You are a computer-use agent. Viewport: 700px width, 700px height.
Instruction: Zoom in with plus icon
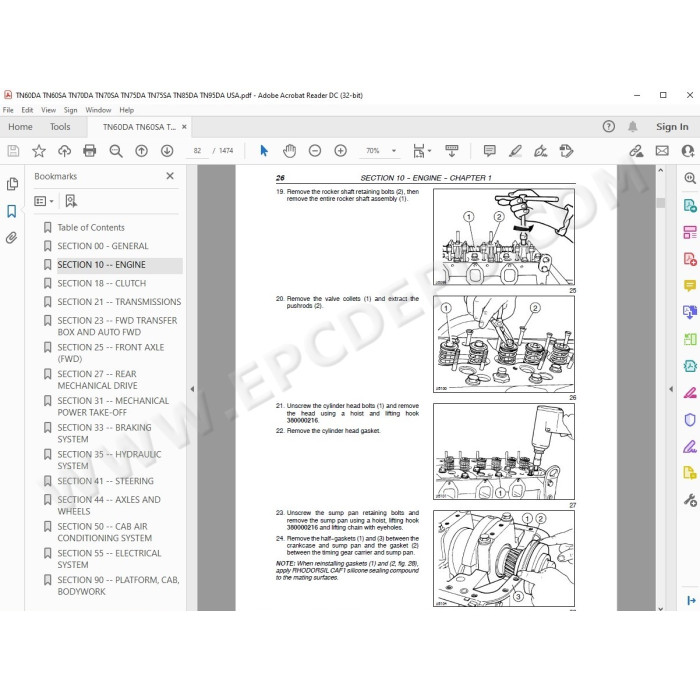click(341, 151)
